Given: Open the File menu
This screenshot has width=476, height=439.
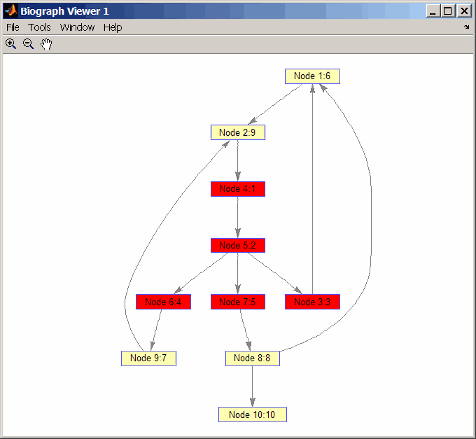Looking at the screenshot, I should (13, 27).
